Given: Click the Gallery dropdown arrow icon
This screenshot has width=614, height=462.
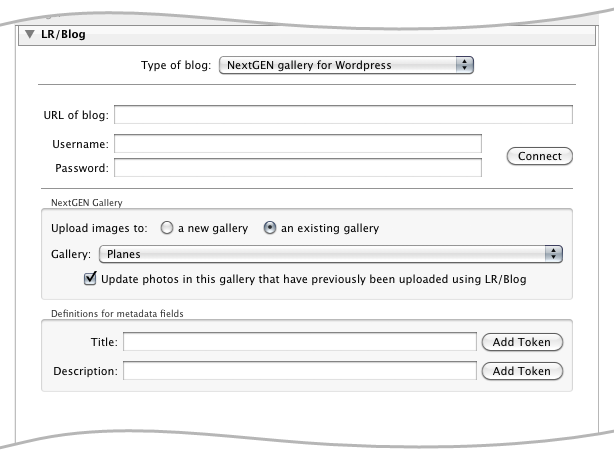Looking at the screenshot, I should click(554, 254).
